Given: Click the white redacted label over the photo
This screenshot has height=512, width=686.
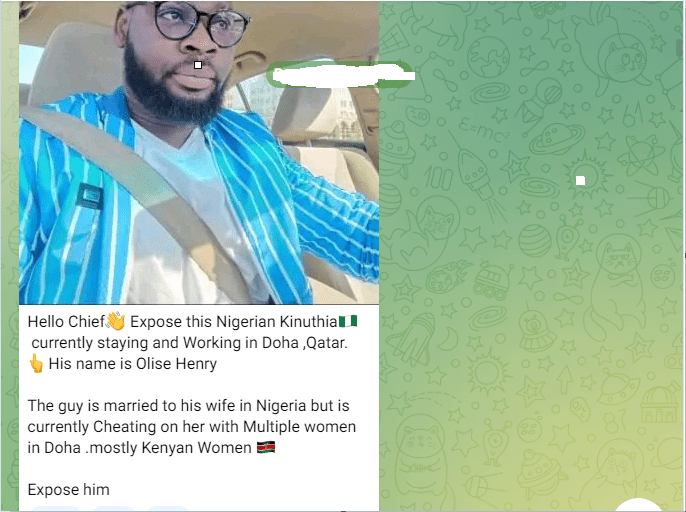Looking at the screenshot, I should point(341,75).
